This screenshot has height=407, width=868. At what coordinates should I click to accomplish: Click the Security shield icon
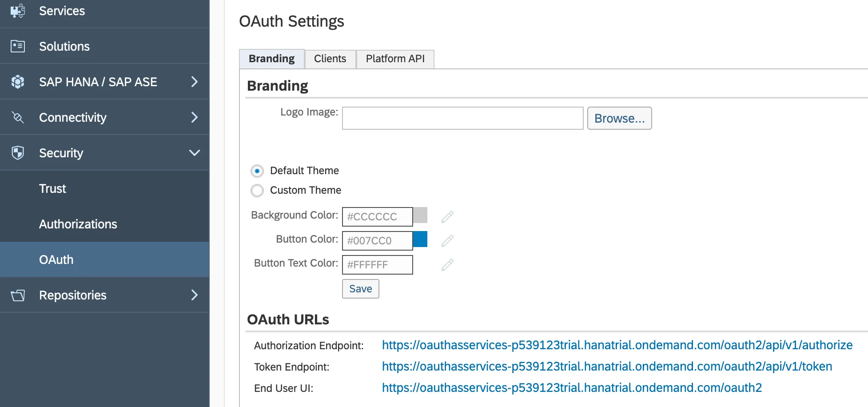coord(18,153)
